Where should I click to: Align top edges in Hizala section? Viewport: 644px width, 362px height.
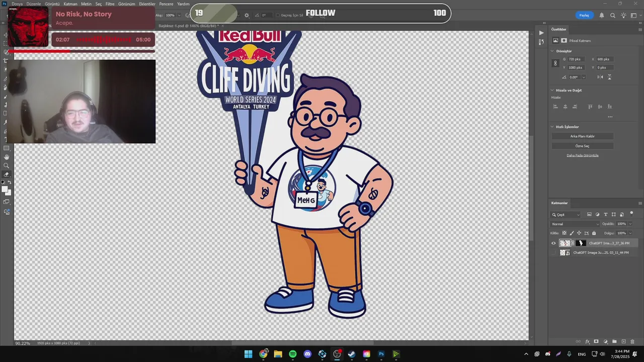[x=590, y=107]
